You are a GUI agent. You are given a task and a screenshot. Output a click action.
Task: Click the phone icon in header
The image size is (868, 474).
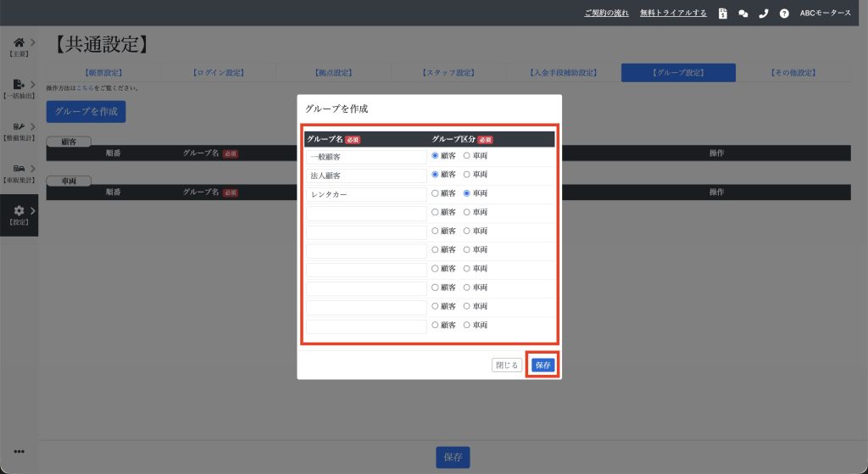pyautogui.click(x=764, y=14)
